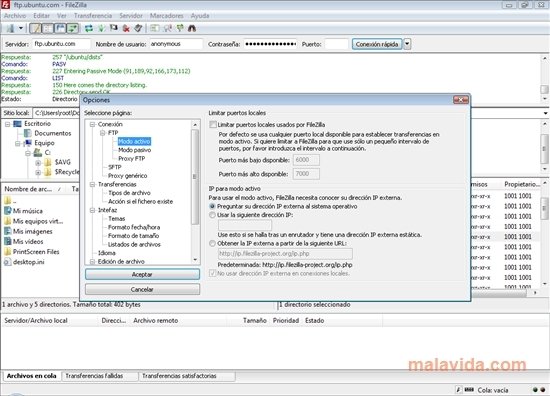This screenshot has height=396, width=550.
Task: Select the Documentos folder in local tree
Action: point(27,133)
